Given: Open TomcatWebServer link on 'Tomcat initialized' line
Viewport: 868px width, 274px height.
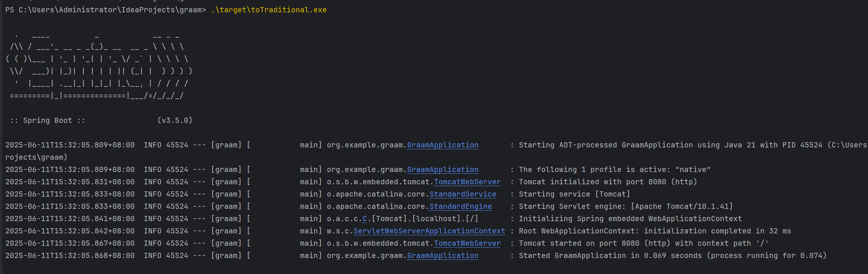Looking at the screenshot, I should point(467,182).
